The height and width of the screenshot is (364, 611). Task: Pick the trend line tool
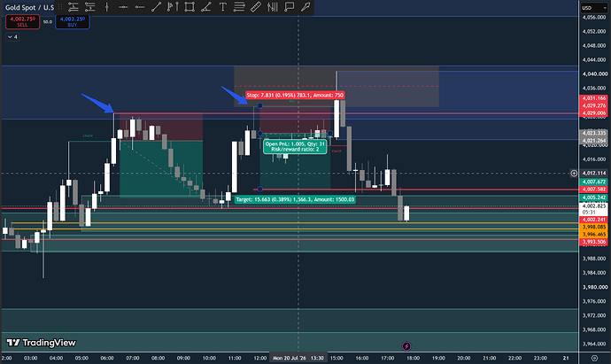(x=156, y=6)
